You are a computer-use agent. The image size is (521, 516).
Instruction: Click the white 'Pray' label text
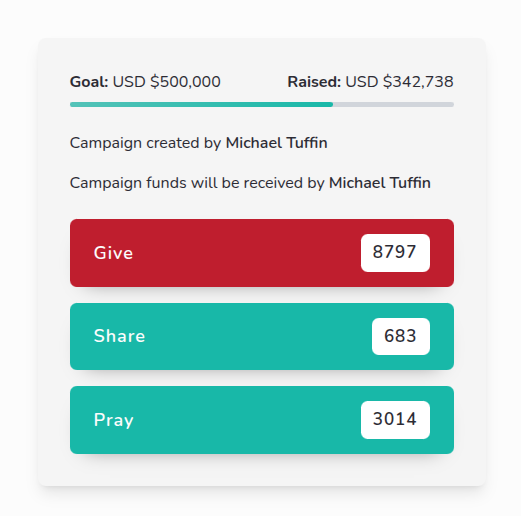(114, 420)
